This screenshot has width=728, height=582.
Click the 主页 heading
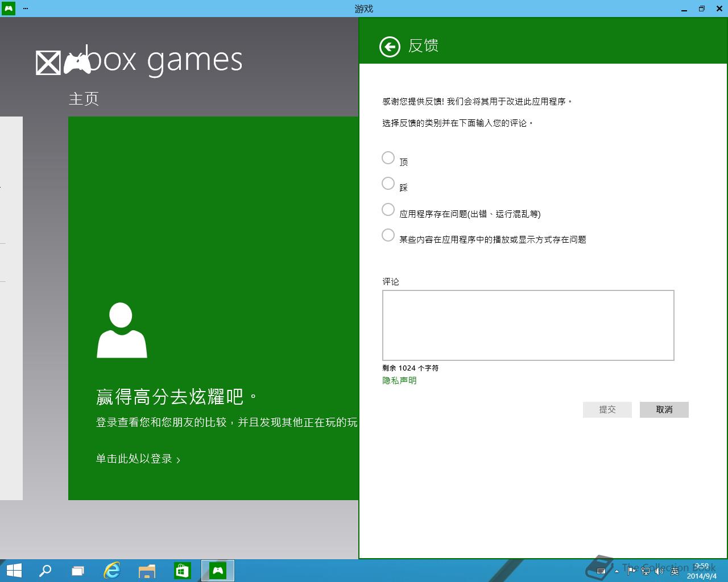tap(84, 99)
